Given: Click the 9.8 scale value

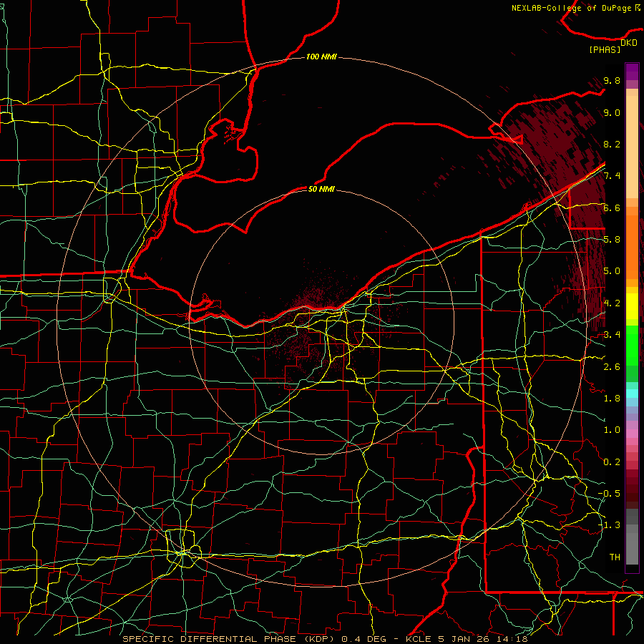Looking at the screenshot, I should click(612, 80).
